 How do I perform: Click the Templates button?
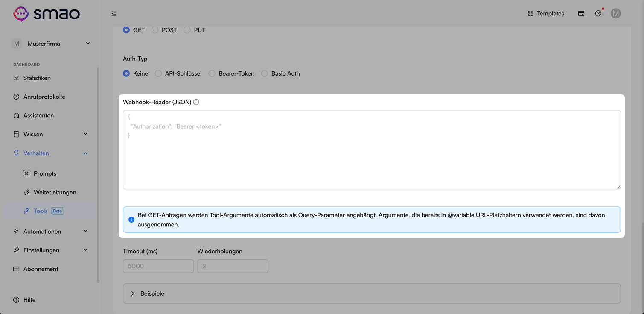click(546, 13)
